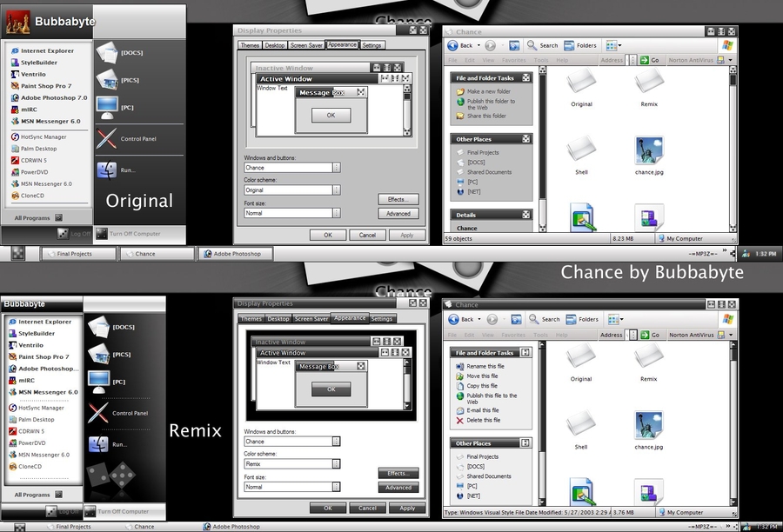
Task: Launch mIRC from the Original start menu
Action: 24,110
